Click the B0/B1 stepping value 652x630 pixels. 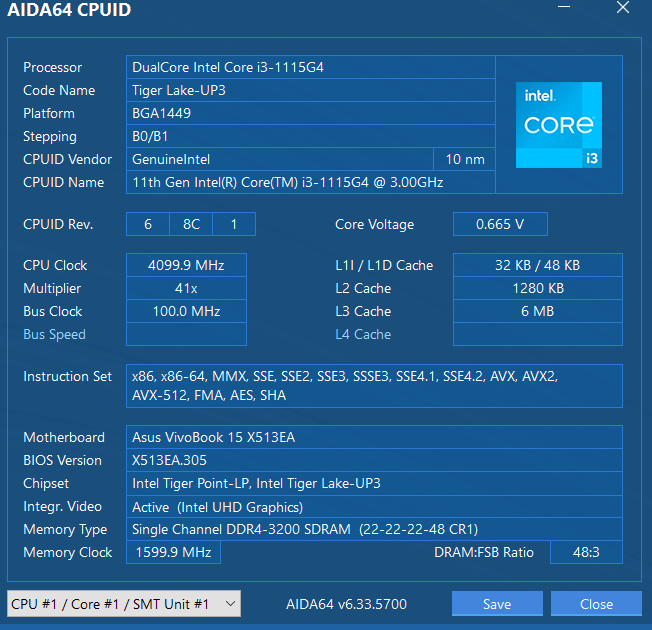coord(311,136)
